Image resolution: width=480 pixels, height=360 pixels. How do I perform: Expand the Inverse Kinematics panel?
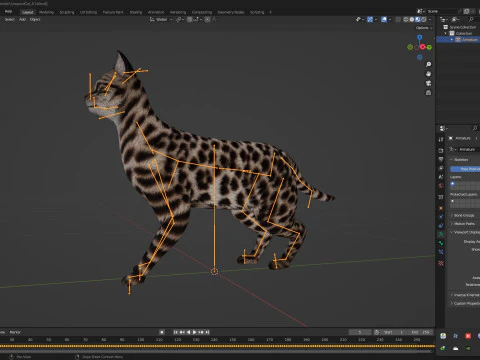465,295
